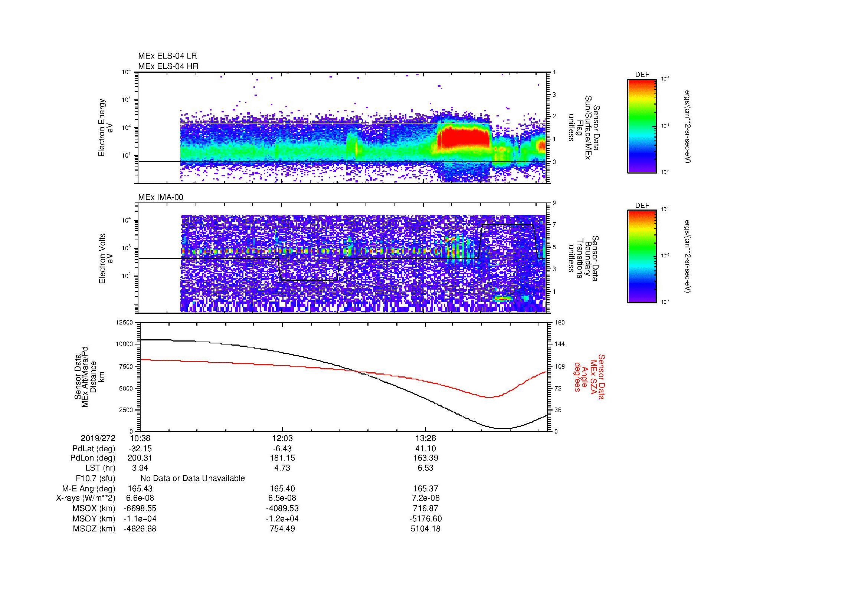The width and height of the screenshot is (868, 613).
Task: Click the 'X-rays (W/m**2)' row label
Action: pyautogui.click(x=86, y=498)
